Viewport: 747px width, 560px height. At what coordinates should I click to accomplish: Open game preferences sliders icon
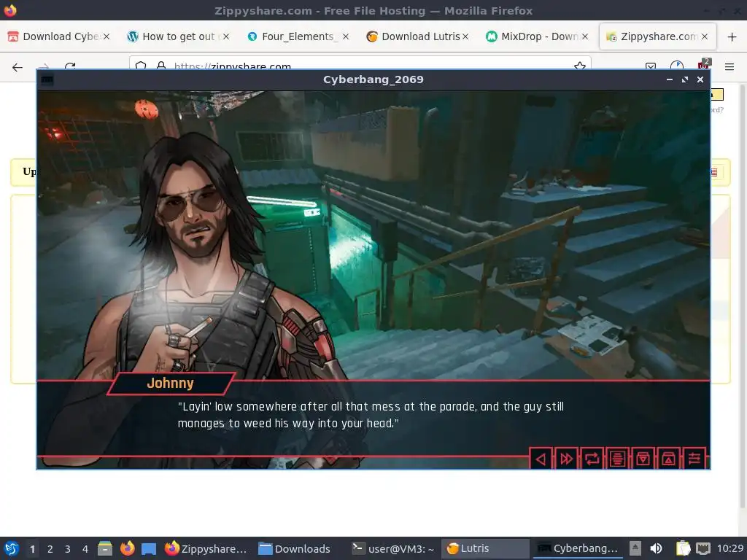click(x=694, y=459)
